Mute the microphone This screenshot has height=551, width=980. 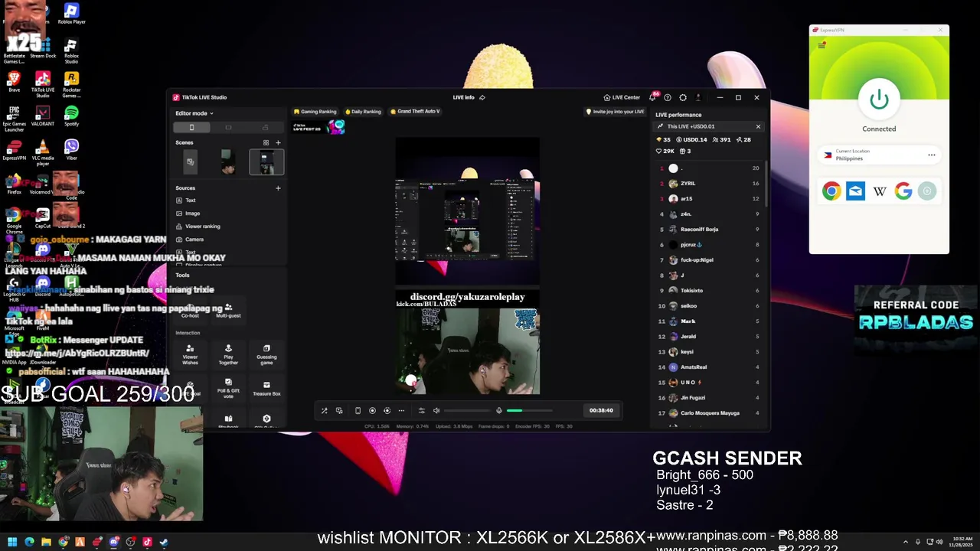(499, 410)
